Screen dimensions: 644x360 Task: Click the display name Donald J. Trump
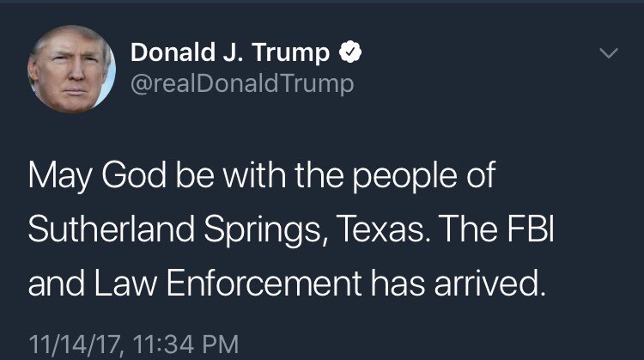click(x=231, y=53)
